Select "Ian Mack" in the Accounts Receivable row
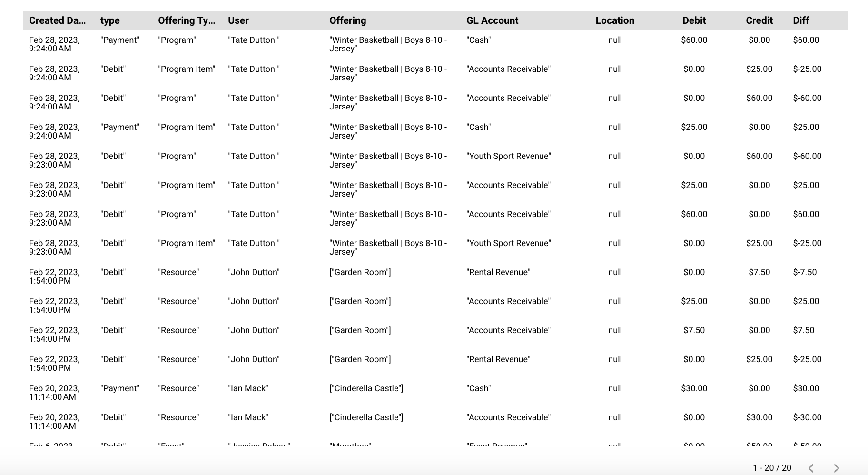This screenshot has height=475, width=868. (x=248, y=417)
